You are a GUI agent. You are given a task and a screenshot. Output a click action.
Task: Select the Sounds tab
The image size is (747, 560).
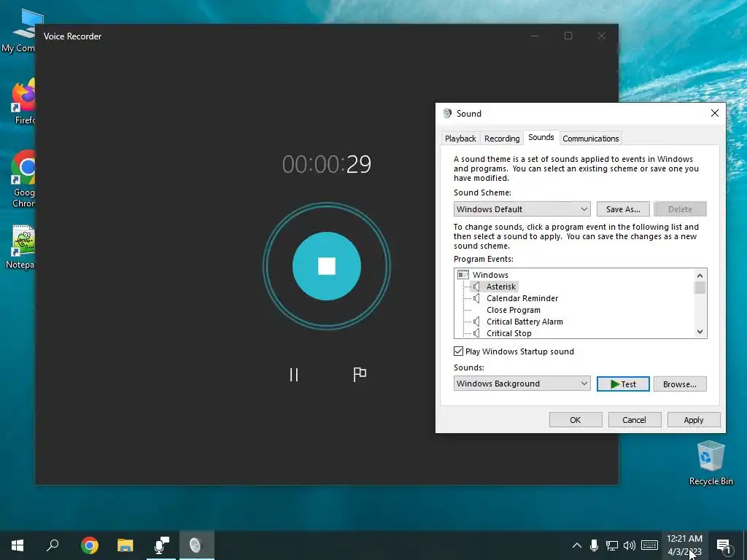(x=541, y=138)
